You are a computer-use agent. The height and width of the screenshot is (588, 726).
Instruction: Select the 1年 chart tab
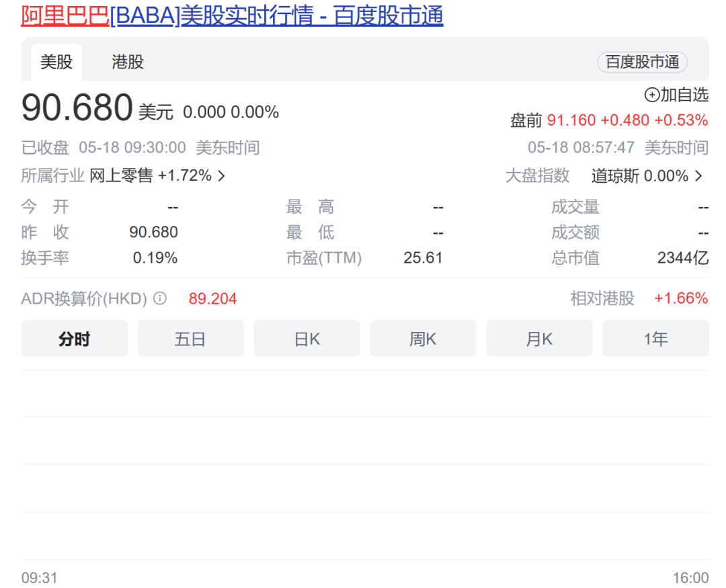click(x=655, y=339)
